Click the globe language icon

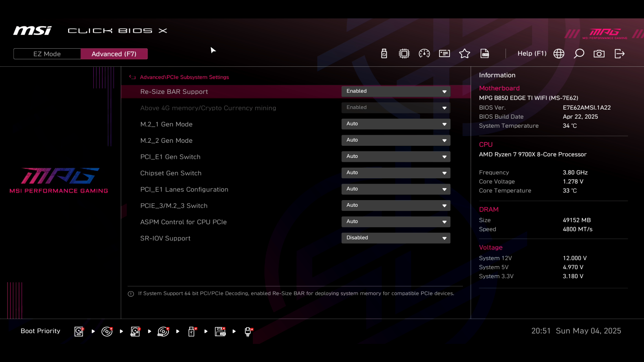[x=559, y=54]
